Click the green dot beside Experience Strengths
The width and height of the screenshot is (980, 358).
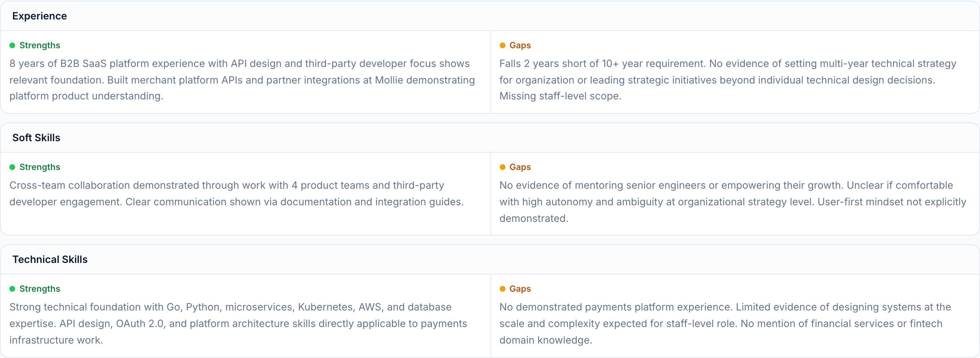pos(12,45)
